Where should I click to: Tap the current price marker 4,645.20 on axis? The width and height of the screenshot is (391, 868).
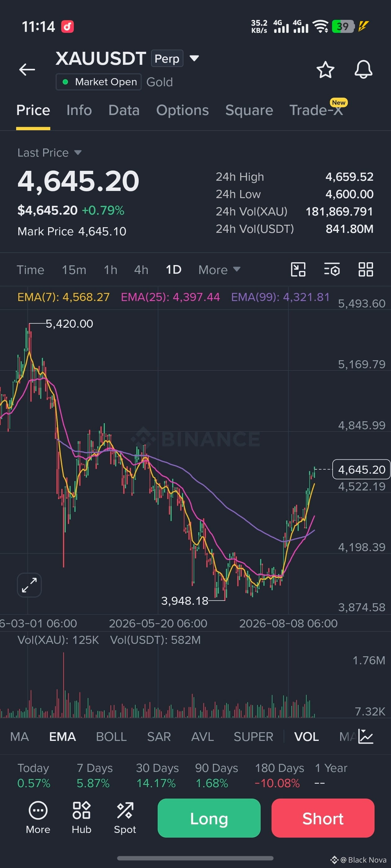click(x=361, y=469)
